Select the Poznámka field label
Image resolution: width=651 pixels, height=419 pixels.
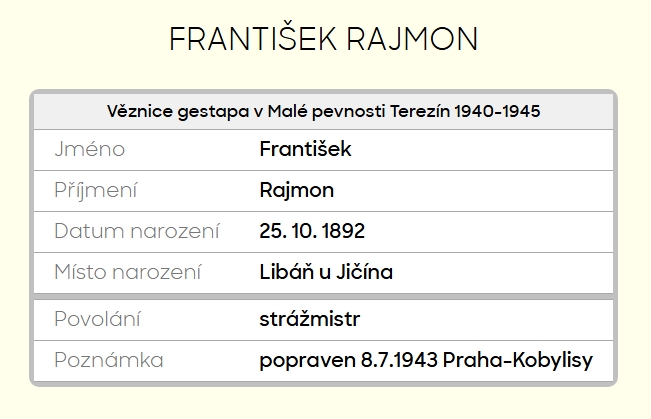tap(109, 361)
